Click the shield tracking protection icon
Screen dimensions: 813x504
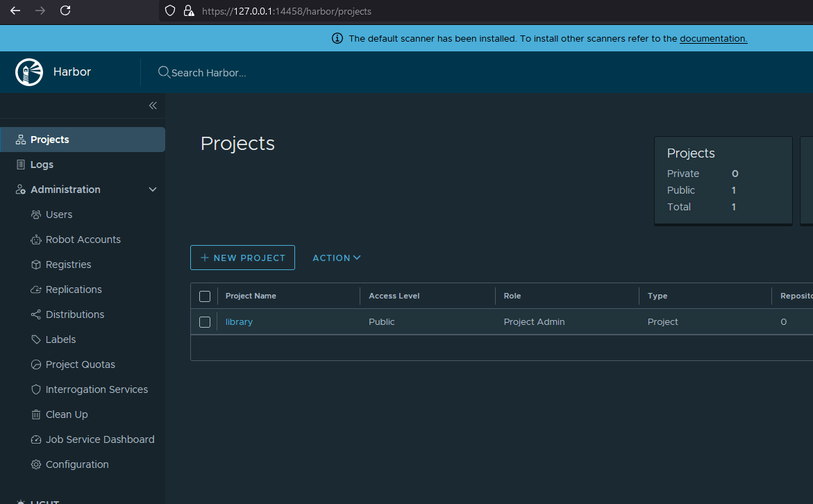(170, 11)
